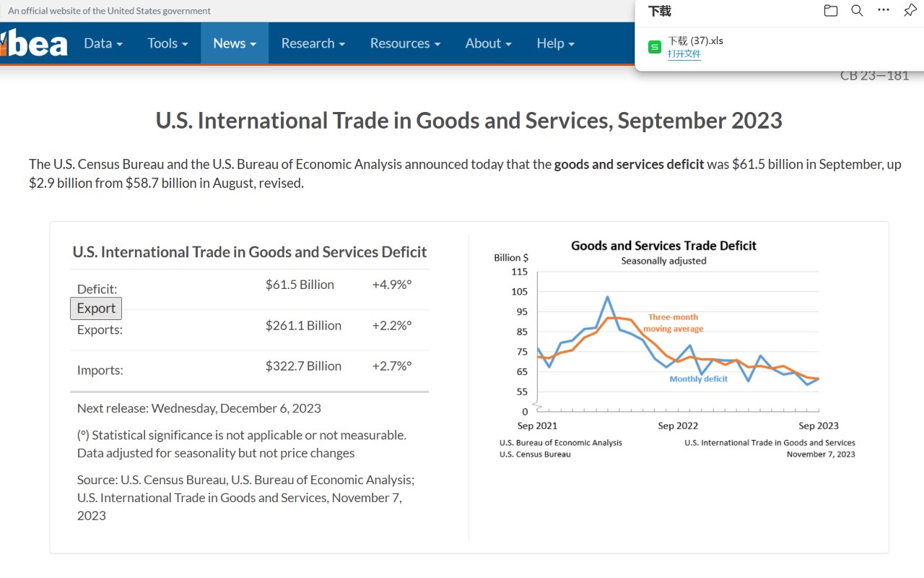
Task: Pin the downloads panel
Action: (910, 11)
